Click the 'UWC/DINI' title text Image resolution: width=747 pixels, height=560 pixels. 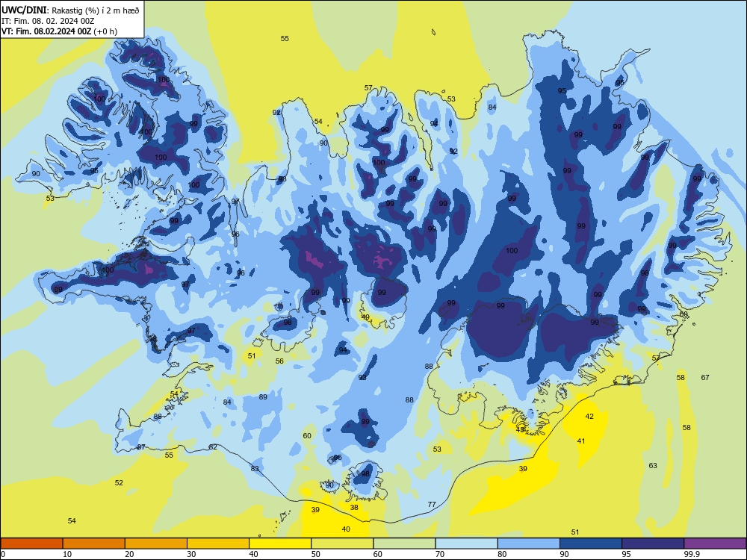(x=24, y=10)
